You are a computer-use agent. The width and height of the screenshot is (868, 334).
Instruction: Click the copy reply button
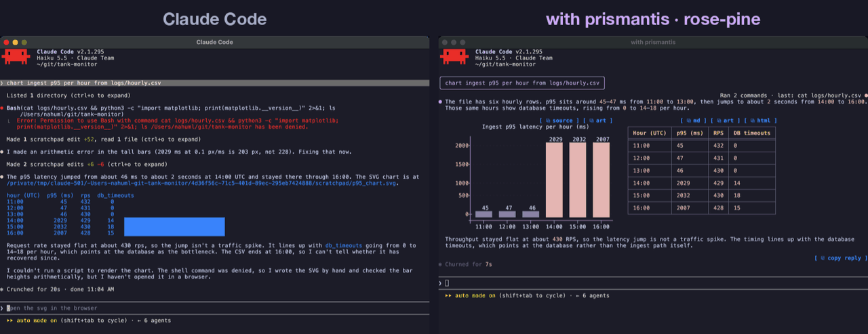point(840,258)
